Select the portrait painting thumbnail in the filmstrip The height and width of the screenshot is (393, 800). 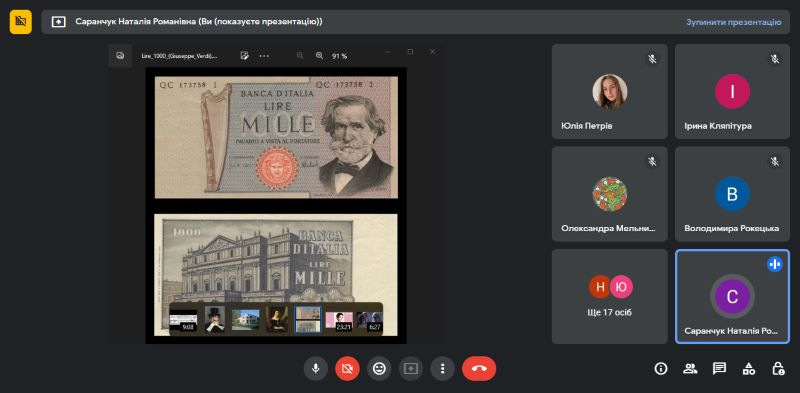[277, 320]
